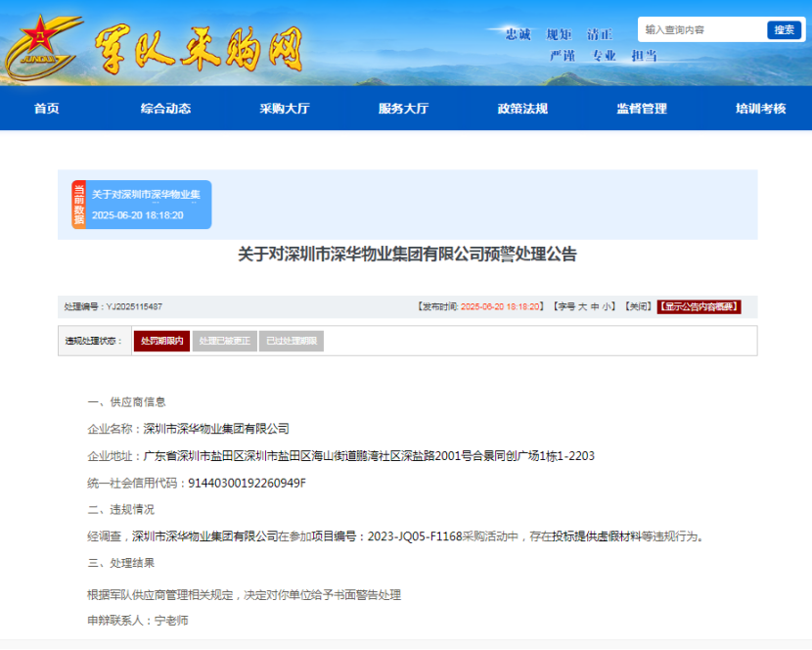Click the 违规处理状态 label
This screenshot has height=650, width=812.
[x=94, y=341]
